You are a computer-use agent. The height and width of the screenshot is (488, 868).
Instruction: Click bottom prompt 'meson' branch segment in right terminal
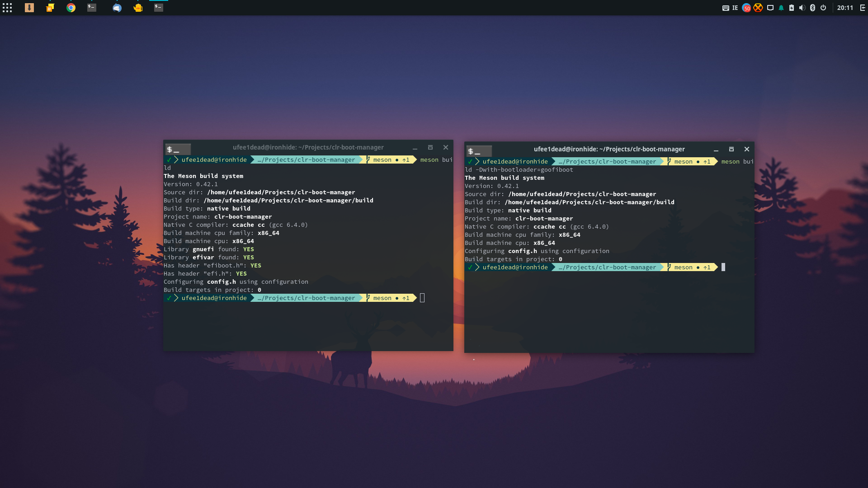692,267
